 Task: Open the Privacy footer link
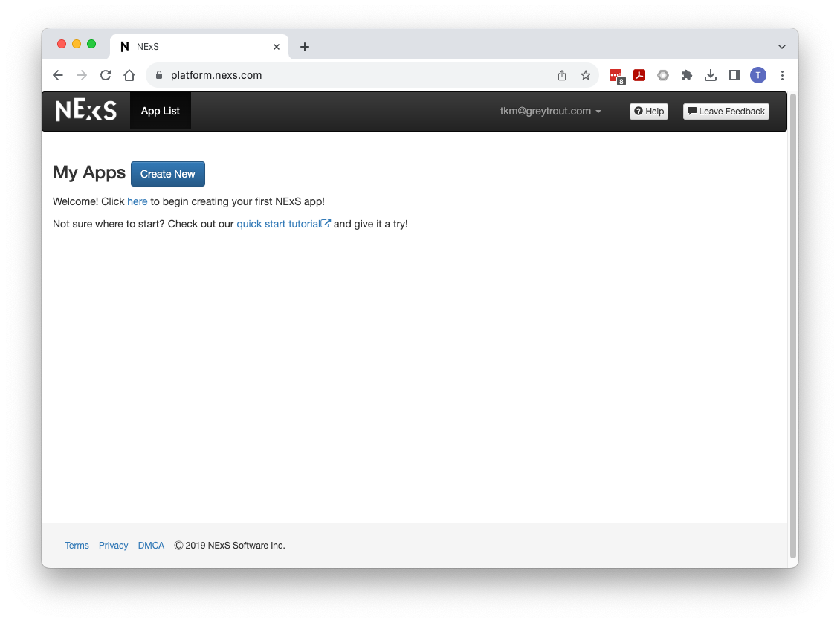pos(113,546)
